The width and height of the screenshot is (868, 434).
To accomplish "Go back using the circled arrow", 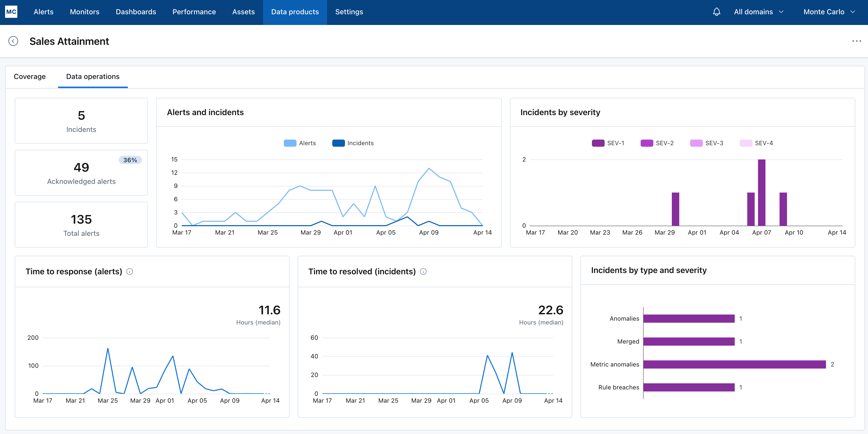I will click(x=13, y=41).
